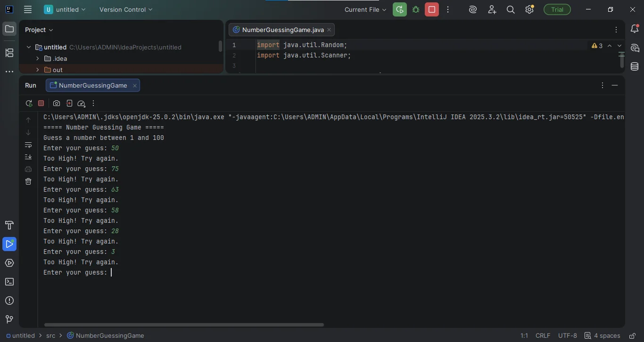Stop the running program with the red title bar button
Image resolution: width=644 pixels, height=342 pixels.
coord(432,9)
